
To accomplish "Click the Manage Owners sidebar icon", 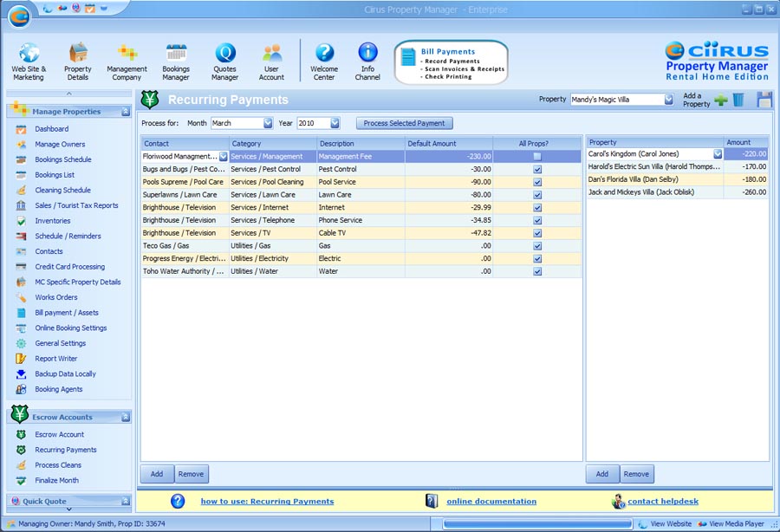I will [x=21, y=145].
